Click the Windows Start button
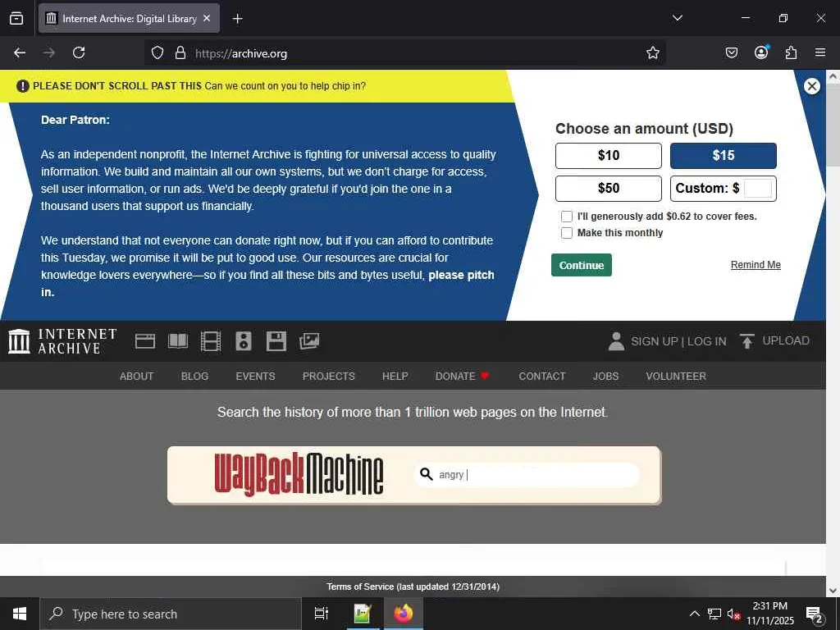Screen dimensions: 840x630 click(20, 614)
